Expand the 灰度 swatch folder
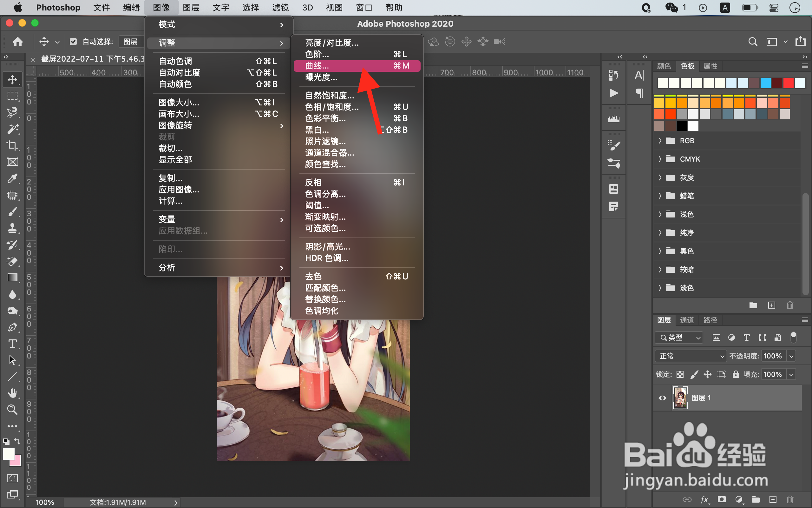Image resolution: width=812 pixels, height=508 pixels. tap(660, 177)
